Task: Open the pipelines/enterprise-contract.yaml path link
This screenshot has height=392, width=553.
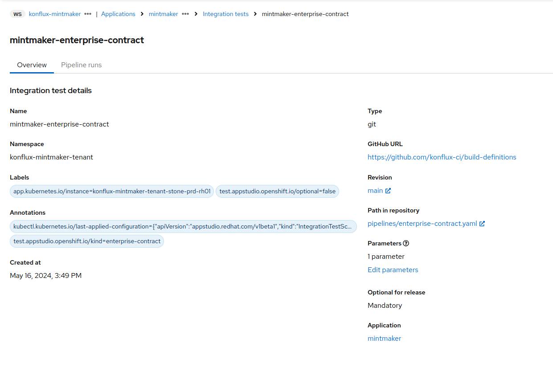Action: click(422, 224)
